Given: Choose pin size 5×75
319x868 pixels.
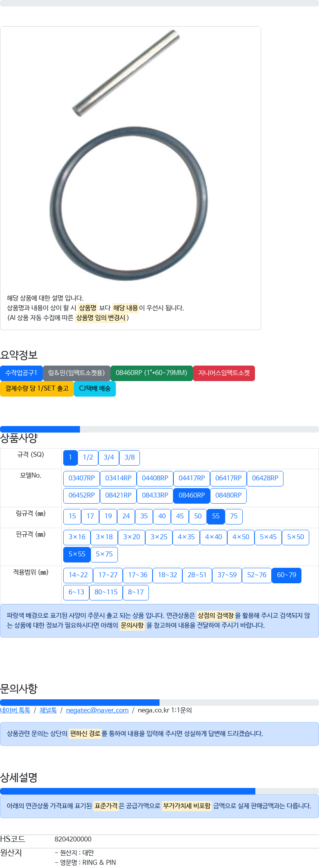Looking at the screenshot, I should (x=104, y=554).
